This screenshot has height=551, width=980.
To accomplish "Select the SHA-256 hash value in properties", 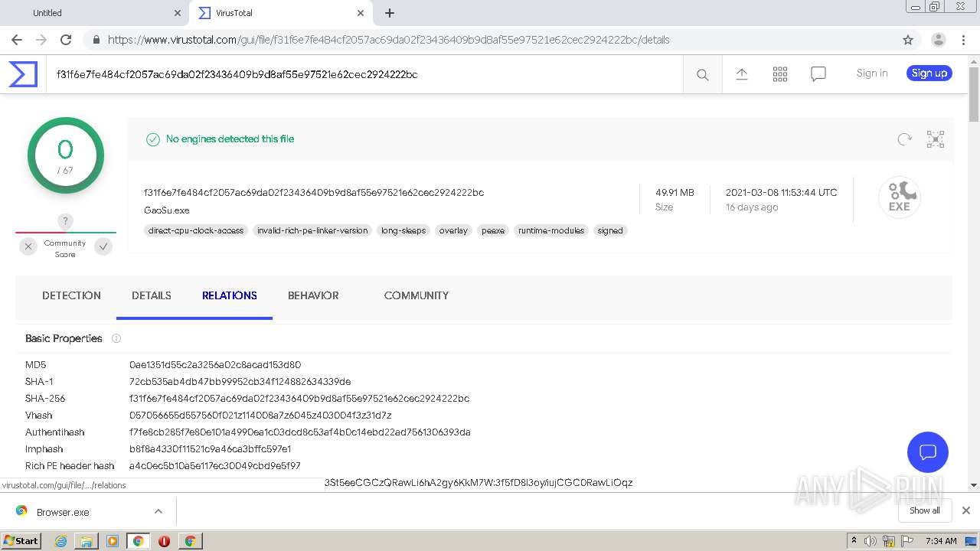I will pos(299,399).
